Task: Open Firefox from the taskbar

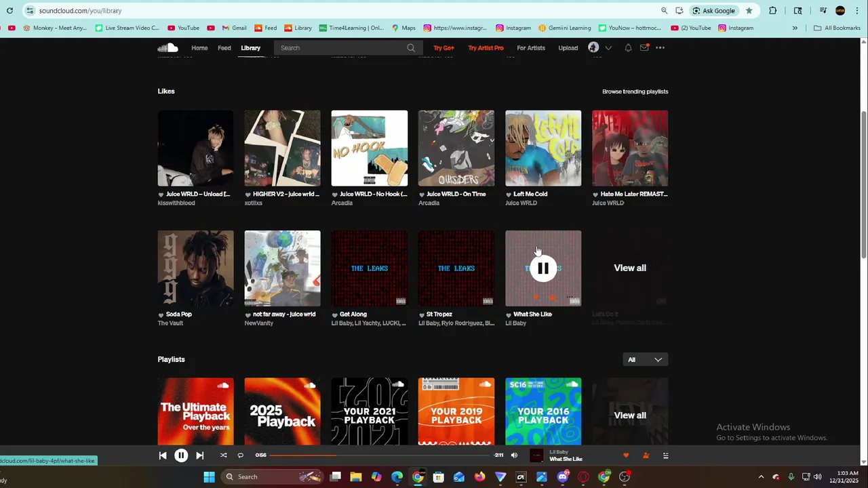Action: pos(479,476)
